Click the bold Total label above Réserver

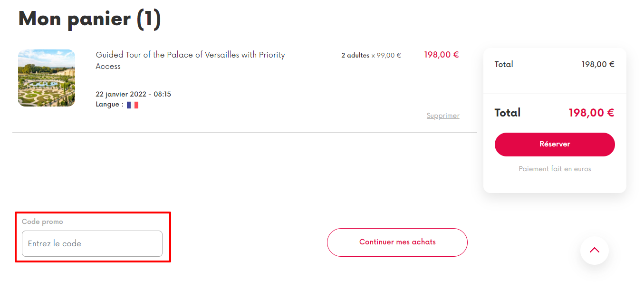coord(508,113)
